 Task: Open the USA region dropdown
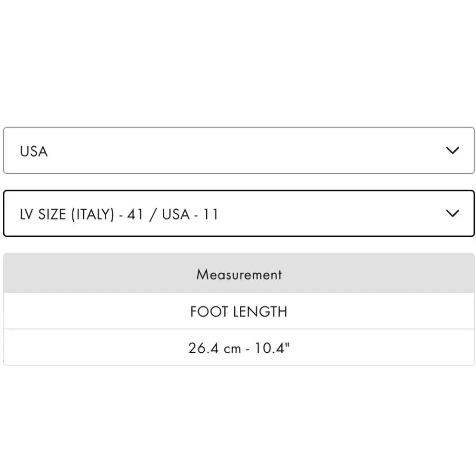click(x=238, y=150)
